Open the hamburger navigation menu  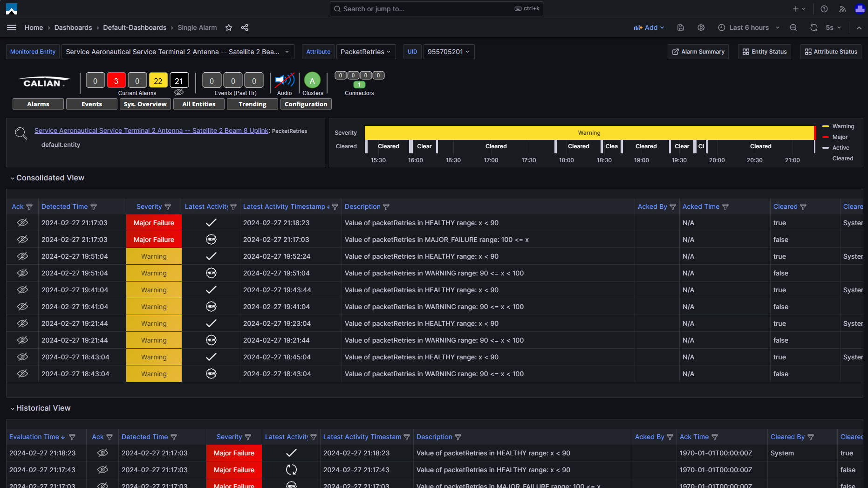point(12,27)
